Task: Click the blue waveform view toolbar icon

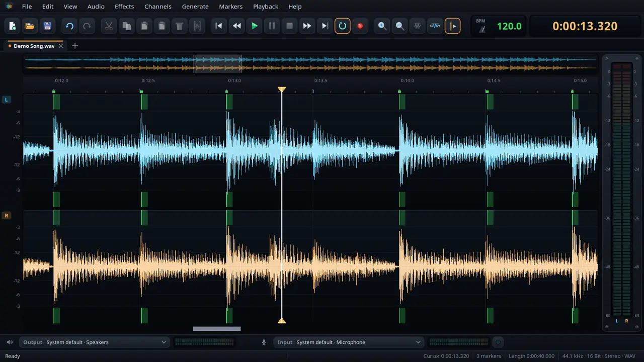Action: pos(435,26)
